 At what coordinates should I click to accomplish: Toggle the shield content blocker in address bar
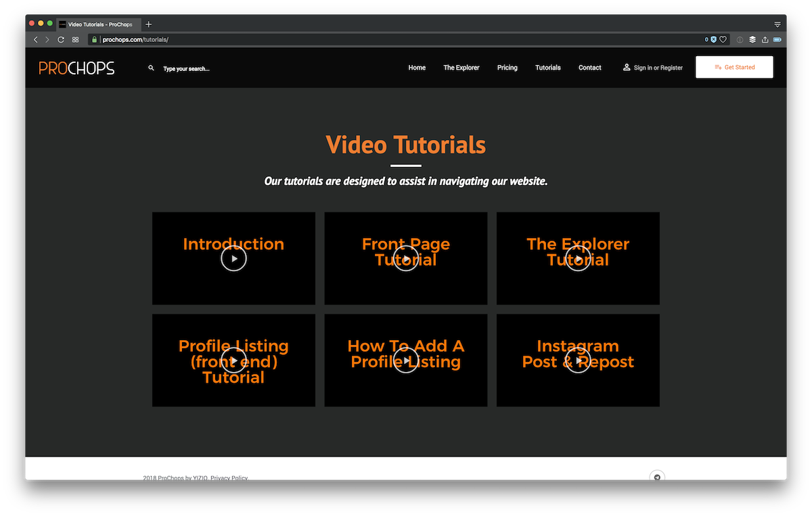pyautogui.click(x=714, y=39)
